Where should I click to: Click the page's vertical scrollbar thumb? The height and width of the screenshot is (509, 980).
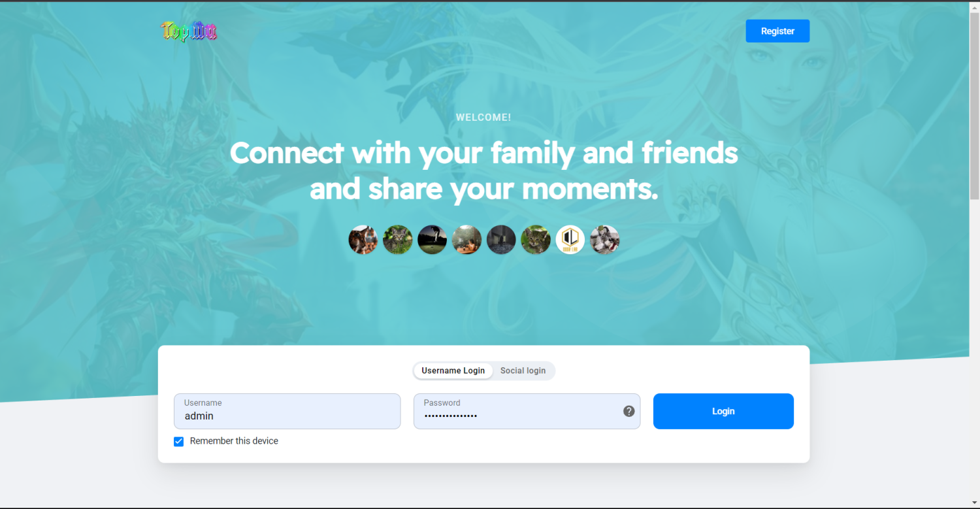click(974, 105)
